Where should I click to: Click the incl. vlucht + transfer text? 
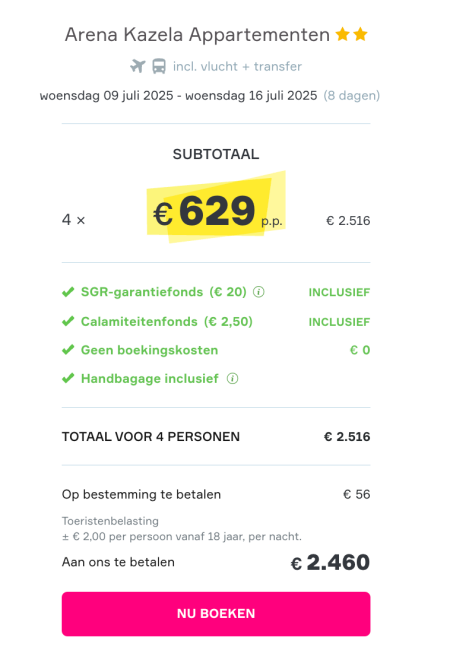pyautogui.click(x=237, y=66)
